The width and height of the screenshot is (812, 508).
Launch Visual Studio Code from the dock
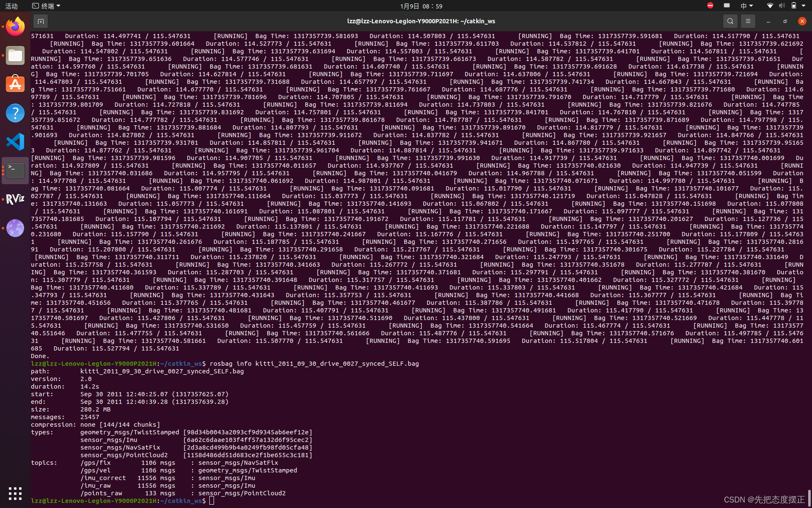(x=15, y=142)
